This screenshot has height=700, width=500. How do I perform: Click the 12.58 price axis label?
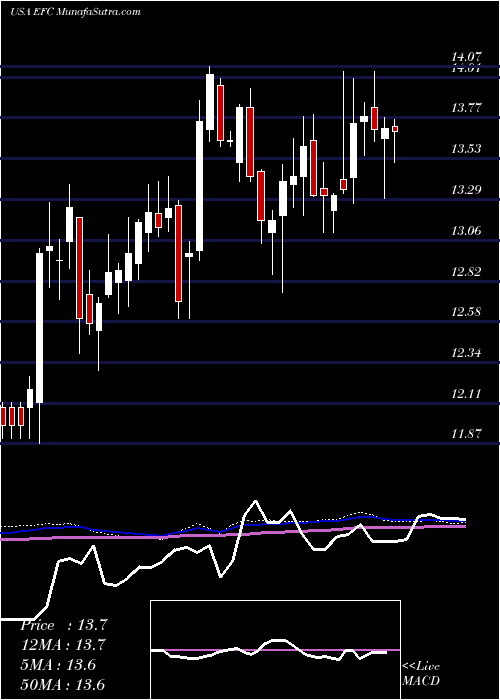467,312
